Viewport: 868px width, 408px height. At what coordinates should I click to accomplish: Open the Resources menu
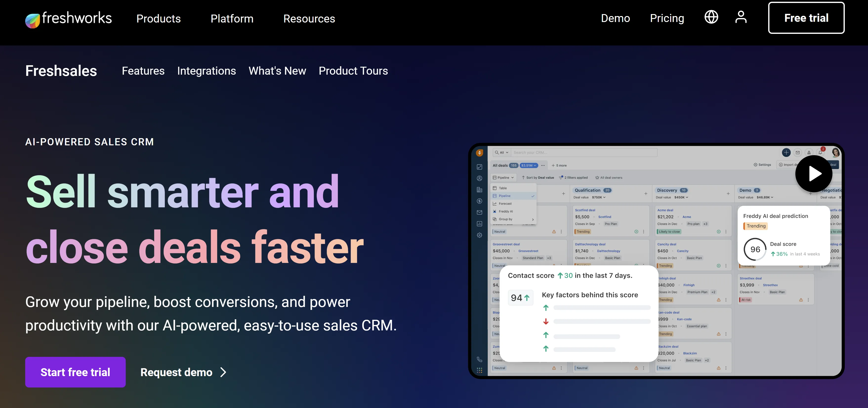click(309, 19)
